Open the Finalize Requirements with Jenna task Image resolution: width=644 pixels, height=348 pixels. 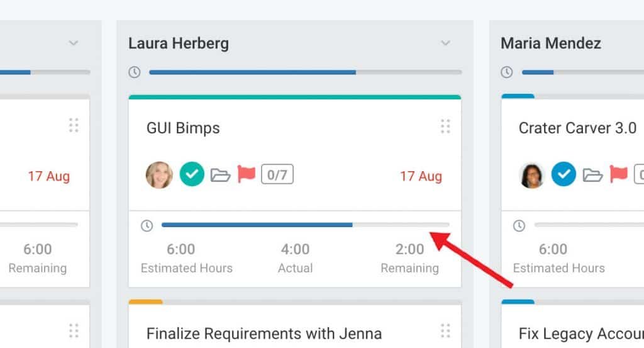click(264, 334)
